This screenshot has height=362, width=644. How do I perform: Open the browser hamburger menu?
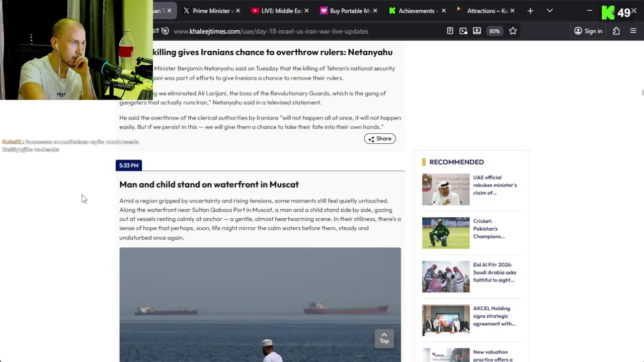633,31
